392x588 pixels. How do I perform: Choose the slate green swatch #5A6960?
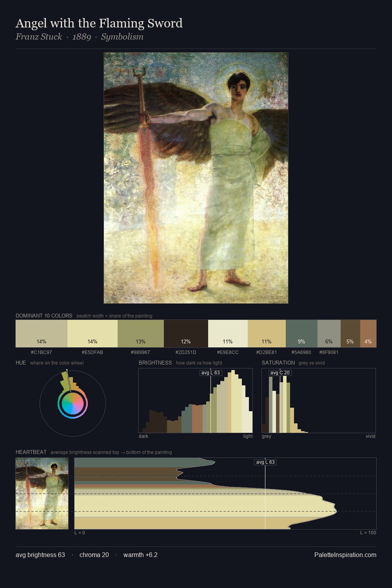pos(301,334)
